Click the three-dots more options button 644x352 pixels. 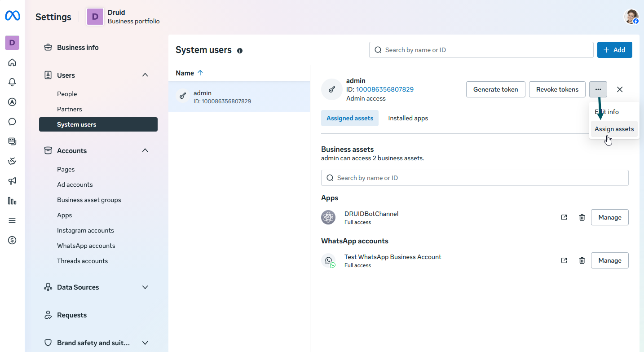(598, 89)
